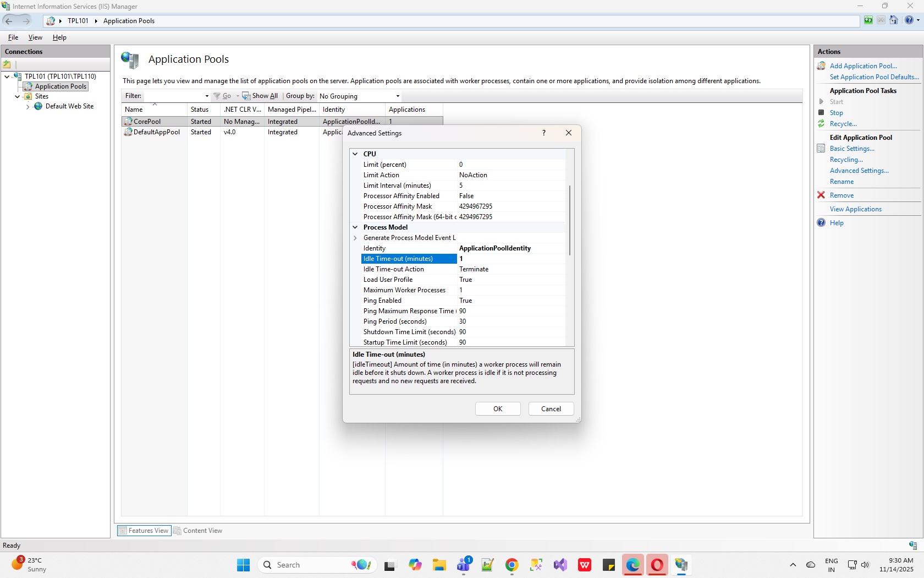Click the Default Web Site globe icon

tap(38, 106)
